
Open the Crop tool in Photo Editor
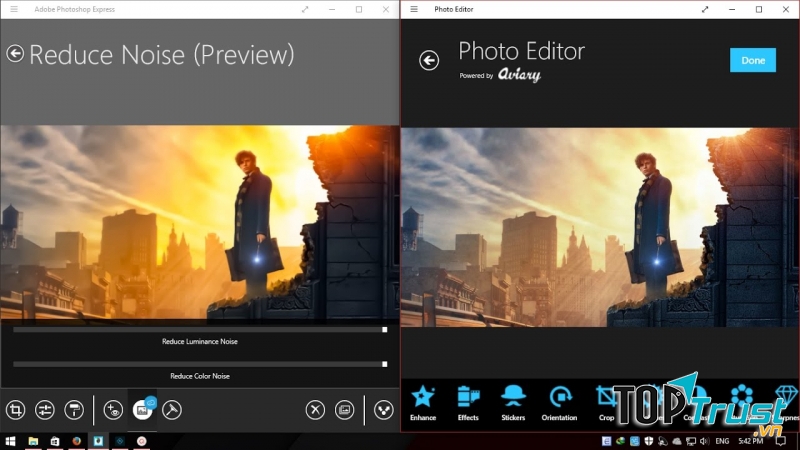(x=606, y=403)
